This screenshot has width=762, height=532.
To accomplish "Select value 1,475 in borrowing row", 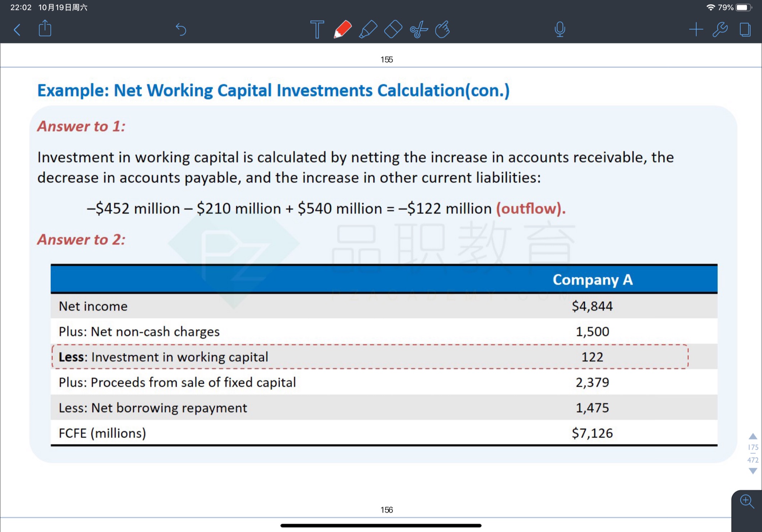I will click(x=592, y=407).
